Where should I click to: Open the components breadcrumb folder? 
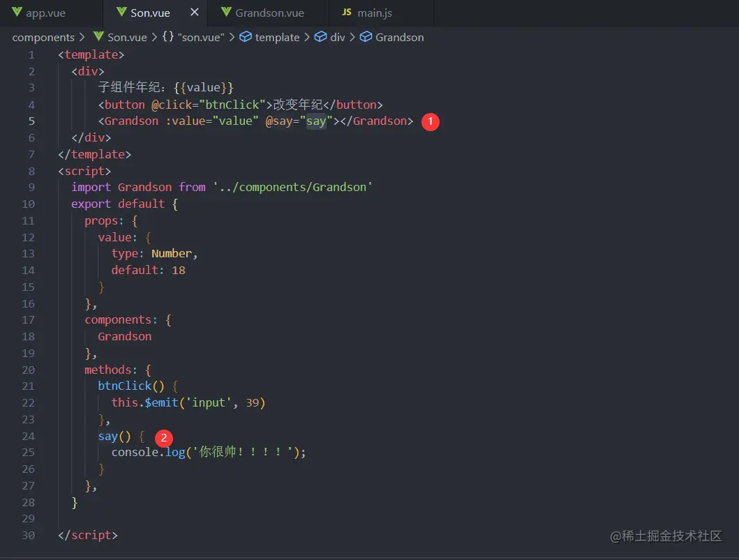[x=43, y=37]
